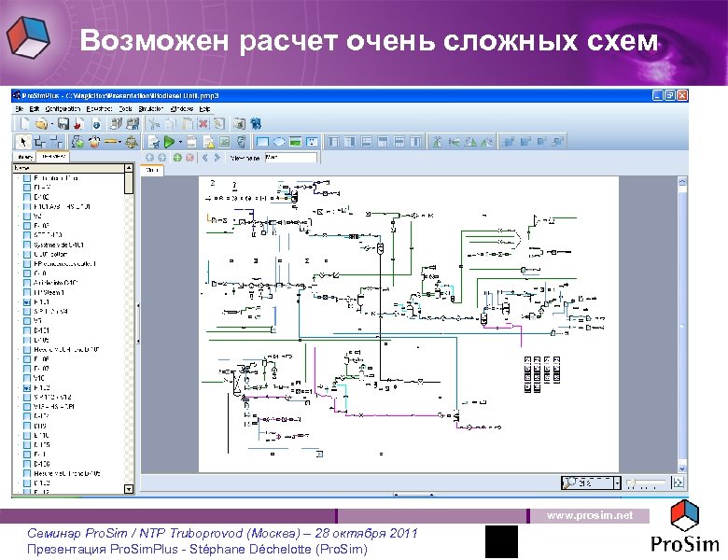Save the project with the floppy disk icon
The height and width of the screenshot is (560, 728).
click(63, 123)
